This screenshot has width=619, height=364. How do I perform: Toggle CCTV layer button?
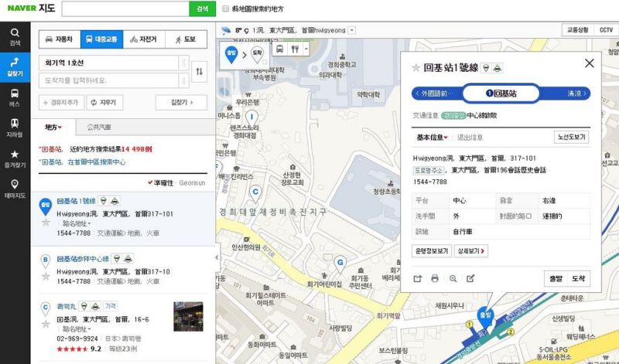coord(606,30)
